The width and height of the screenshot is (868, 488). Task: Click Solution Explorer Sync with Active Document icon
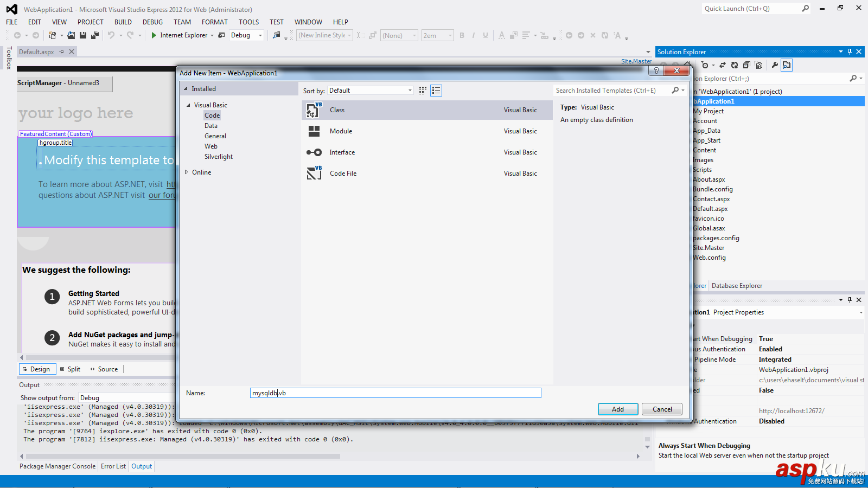723,65
